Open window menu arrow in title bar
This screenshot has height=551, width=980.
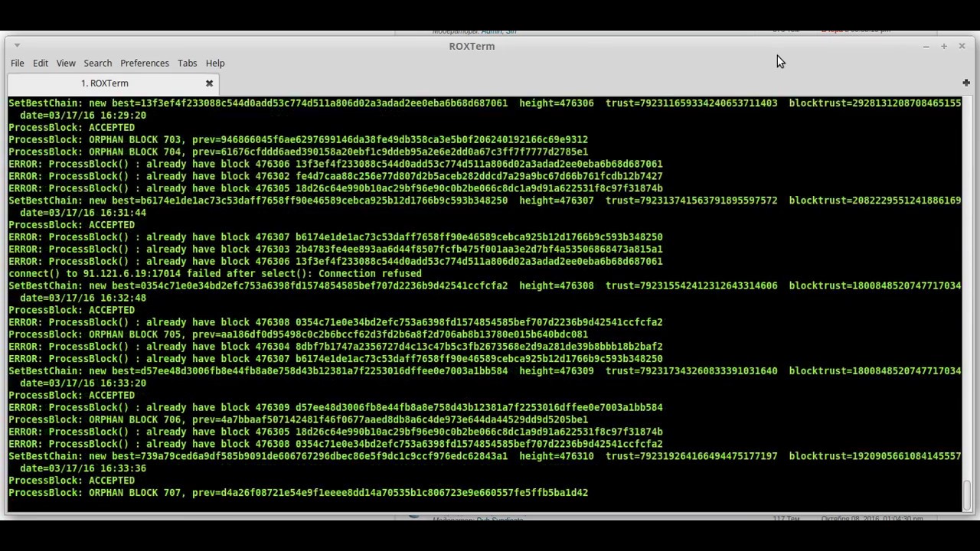(x=17, y=46)
